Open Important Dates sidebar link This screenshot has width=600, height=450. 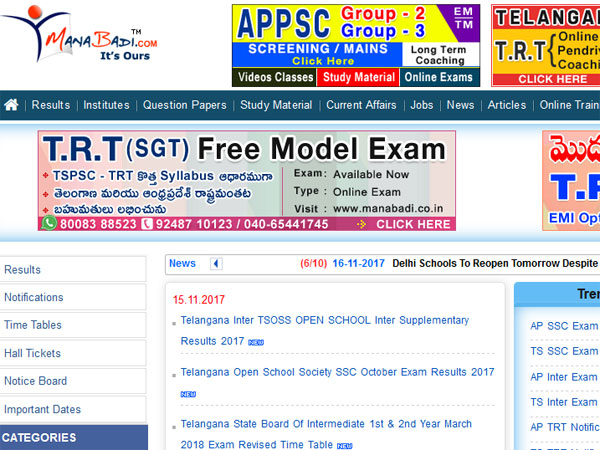[x=43, y=409]
